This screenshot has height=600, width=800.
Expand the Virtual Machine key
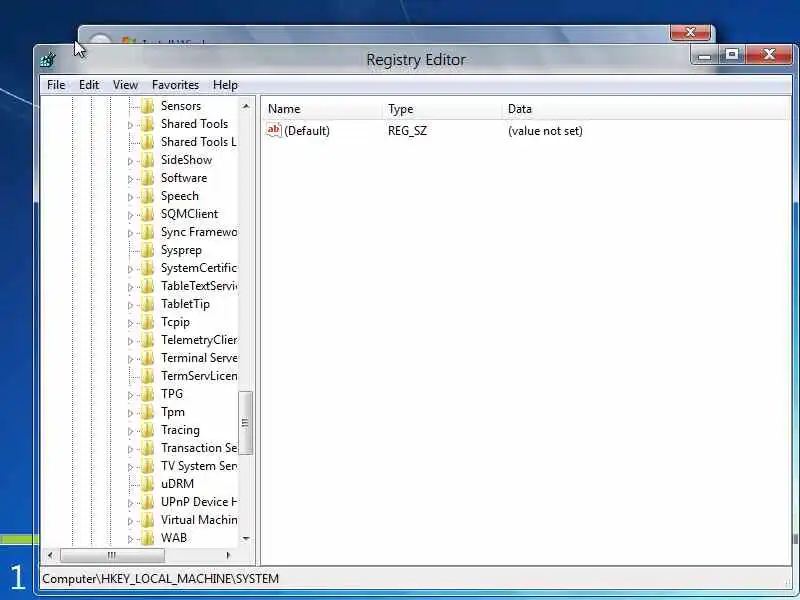point(130,521)
